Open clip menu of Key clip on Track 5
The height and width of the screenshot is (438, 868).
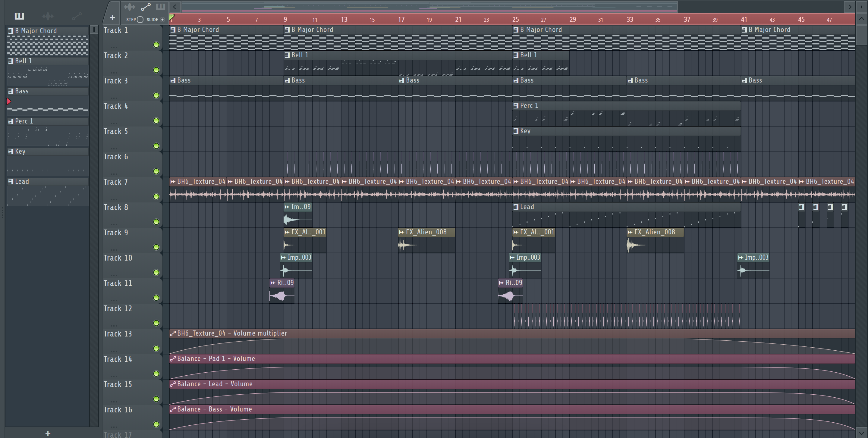pyautogui.click(x=516, y=131)
